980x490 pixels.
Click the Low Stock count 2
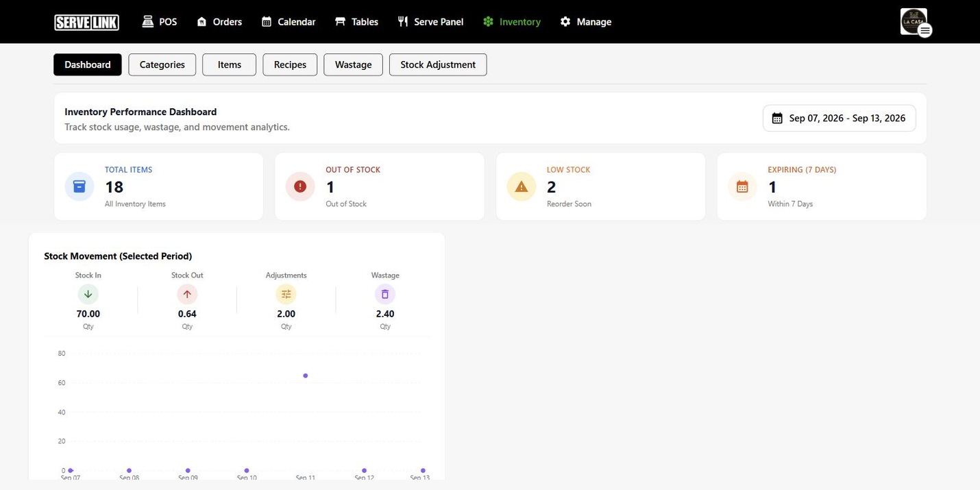(x=552, y=187)
